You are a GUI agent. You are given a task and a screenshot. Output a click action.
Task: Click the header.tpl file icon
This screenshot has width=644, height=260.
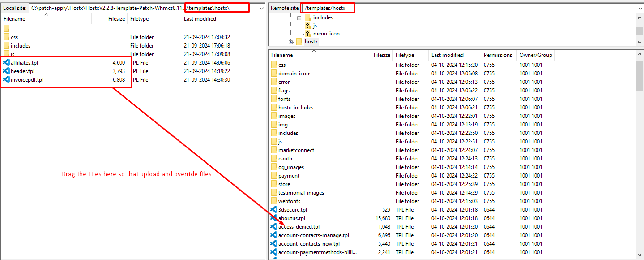click(6, 71)
